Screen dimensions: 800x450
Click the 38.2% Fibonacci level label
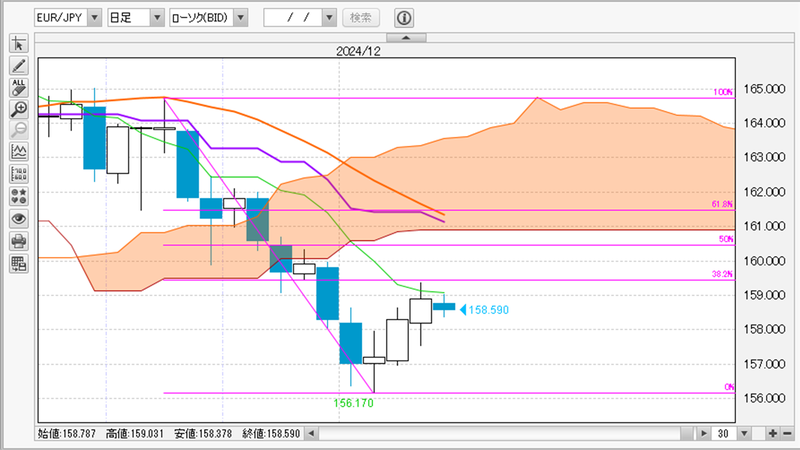tap(722, 274)
